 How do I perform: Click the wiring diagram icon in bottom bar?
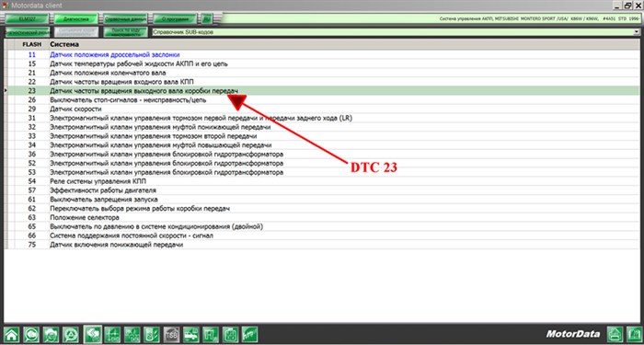(111, 334)
